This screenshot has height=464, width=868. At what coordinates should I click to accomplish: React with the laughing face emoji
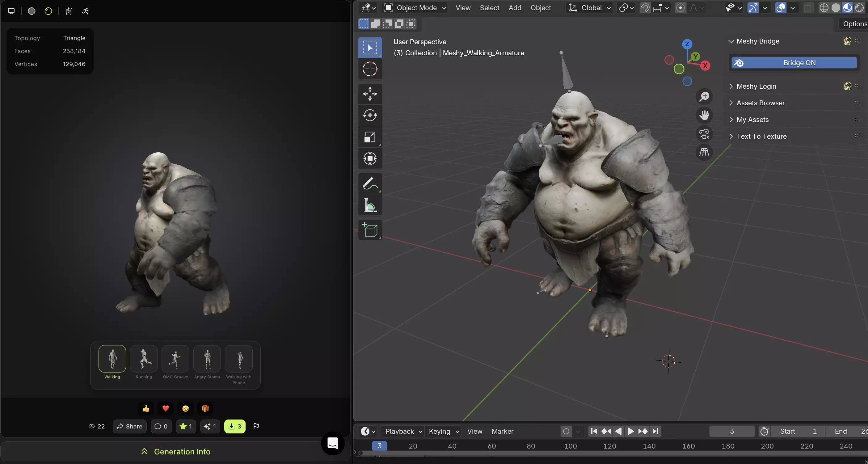point(185,409)
